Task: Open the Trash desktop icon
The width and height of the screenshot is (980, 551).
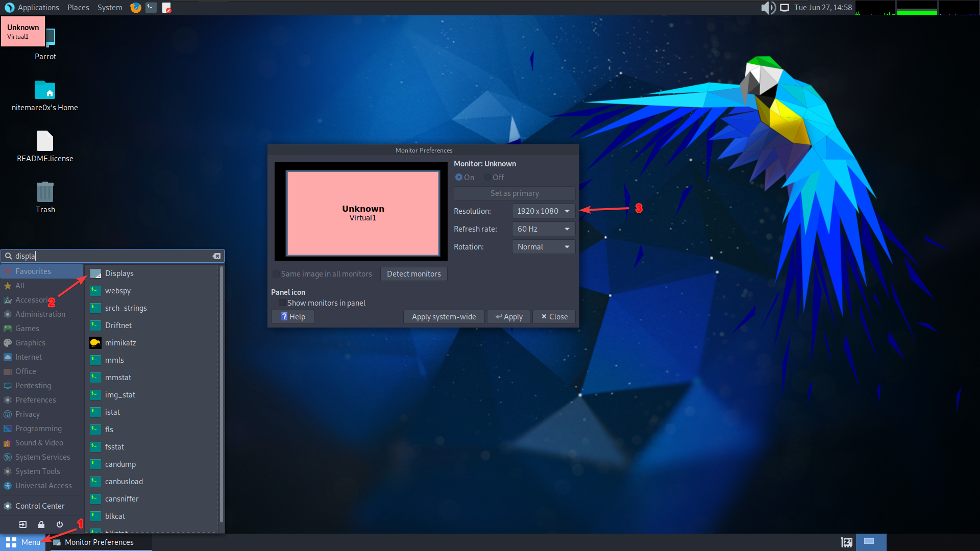Action: pos(45,193)
